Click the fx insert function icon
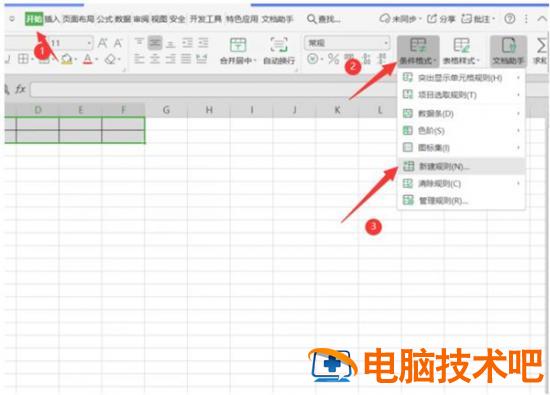 [20, 90]
